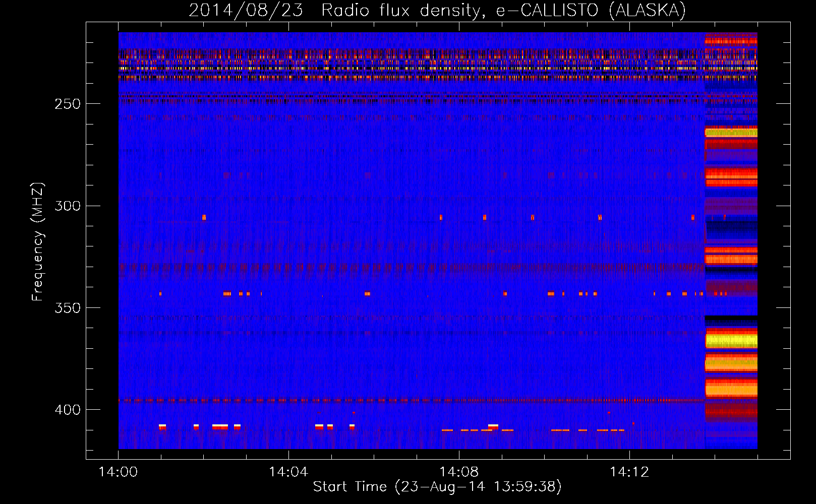Viewport: 816px width, 504px height.
Task: Click the 400 frequency tick label
Action: point(67,409)
